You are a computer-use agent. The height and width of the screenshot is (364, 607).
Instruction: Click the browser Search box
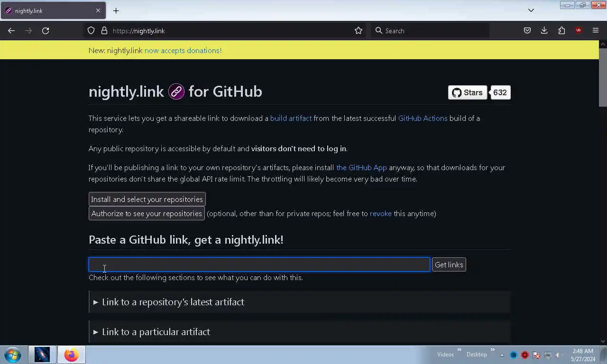click(x=430, y=31)
